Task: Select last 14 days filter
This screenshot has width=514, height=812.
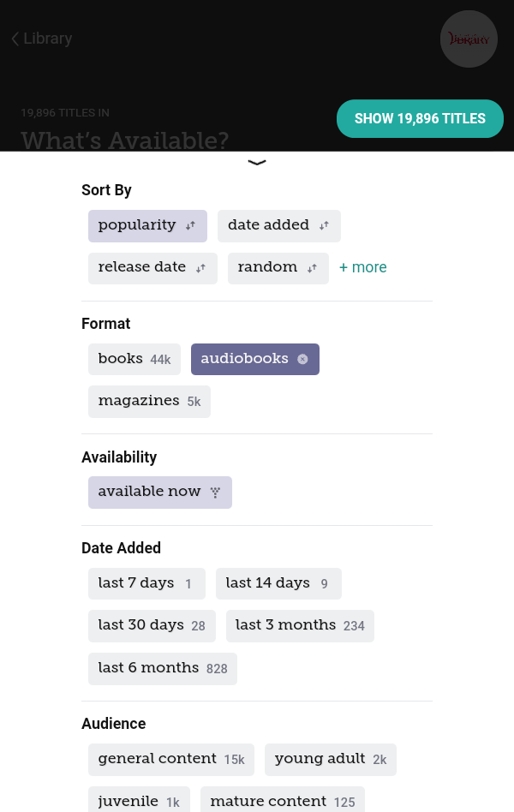Action: 278,583
